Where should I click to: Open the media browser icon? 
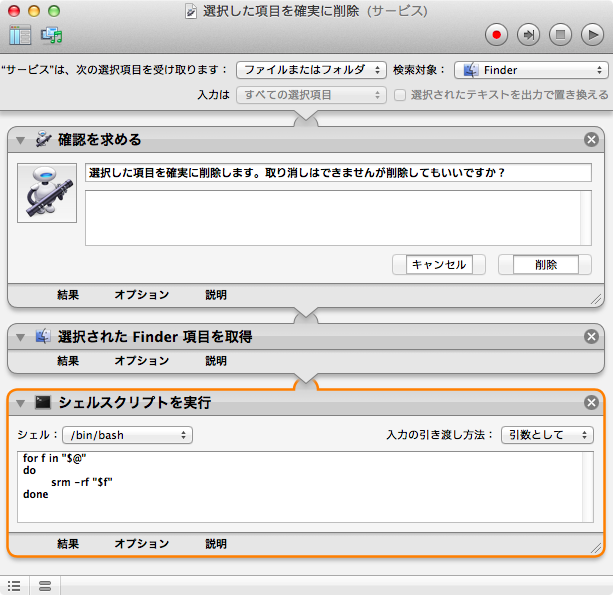(52, 36)
